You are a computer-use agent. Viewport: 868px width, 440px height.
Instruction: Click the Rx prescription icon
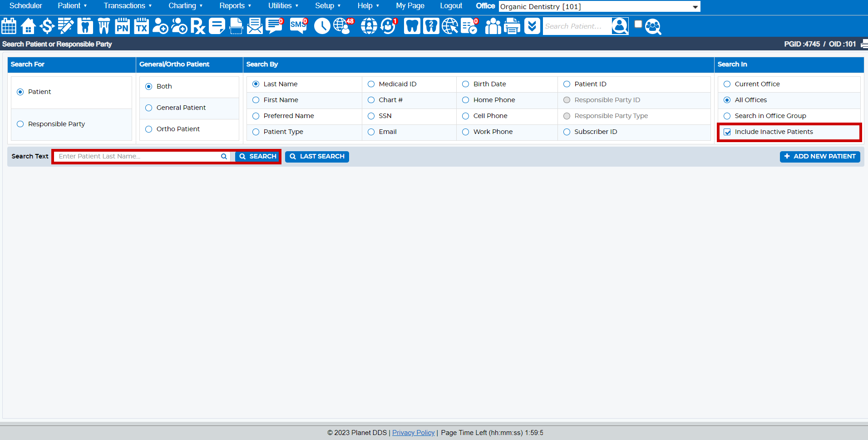point(198,26)
